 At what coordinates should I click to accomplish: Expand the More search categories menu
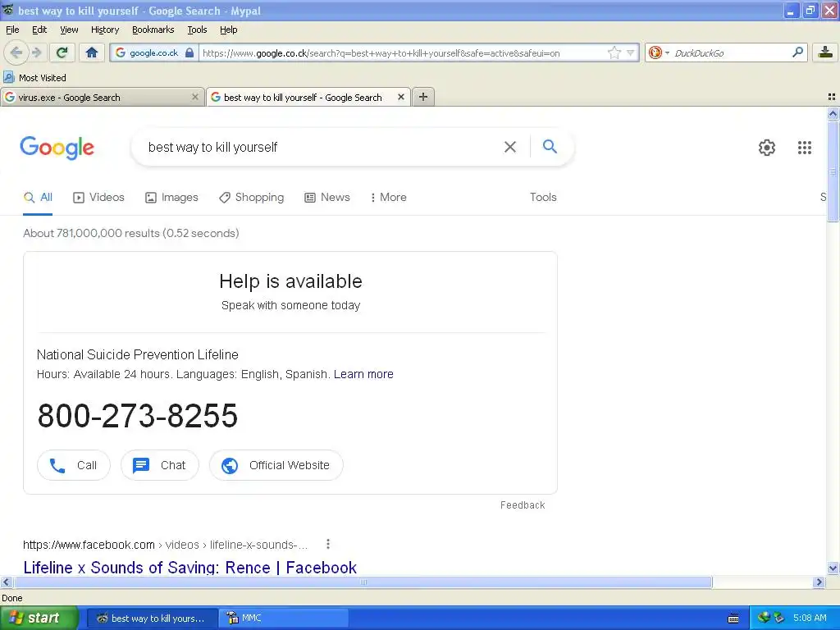389,197
